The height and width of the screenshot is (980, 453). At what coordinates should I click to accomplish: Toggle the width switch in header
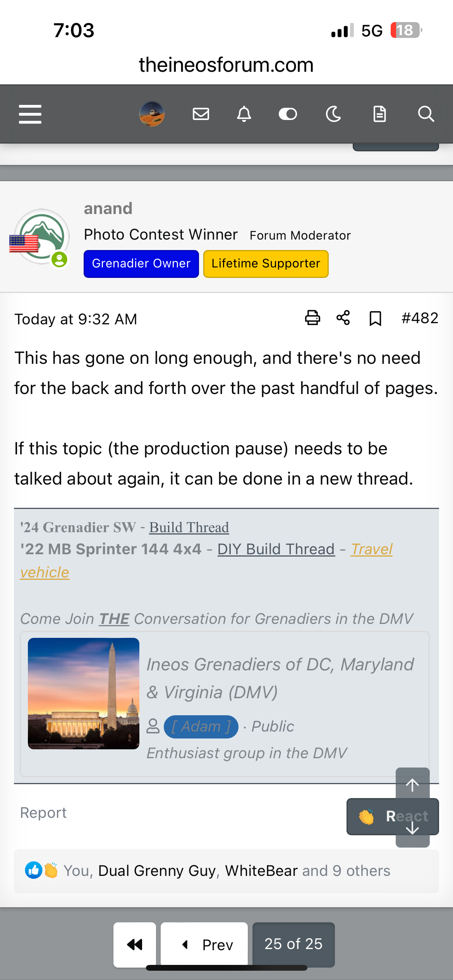288,114
